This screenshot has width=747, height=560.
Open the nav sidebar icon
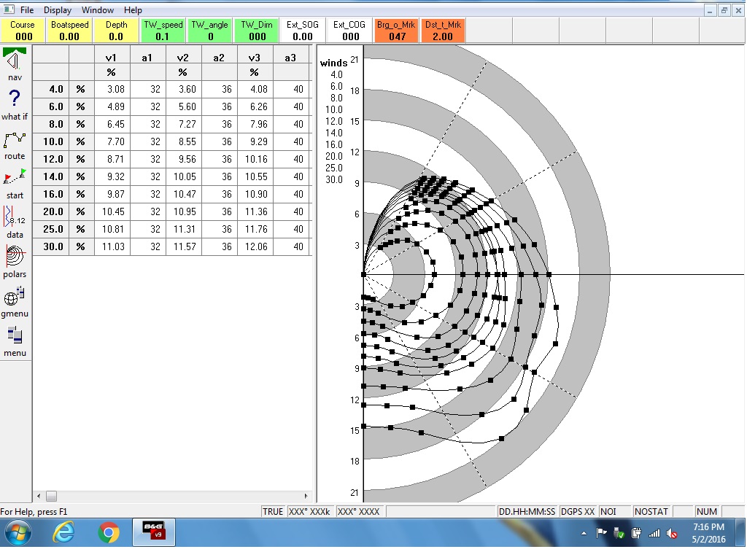15,61
